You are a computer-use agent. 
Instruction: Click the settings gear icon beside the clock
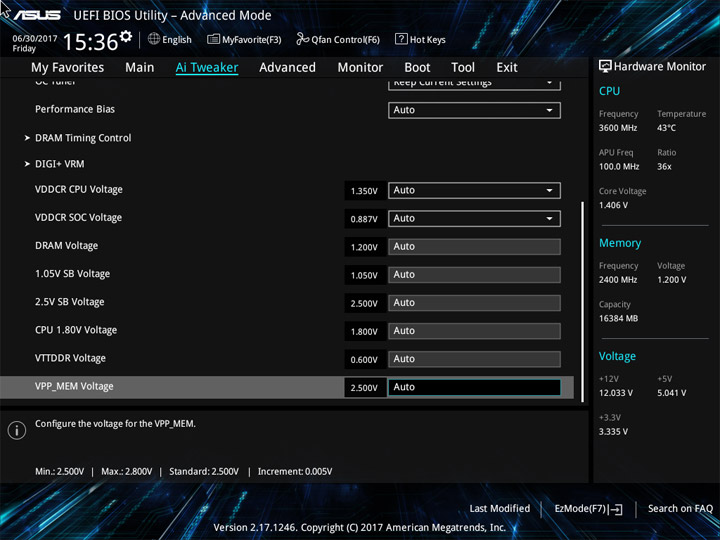125,36
